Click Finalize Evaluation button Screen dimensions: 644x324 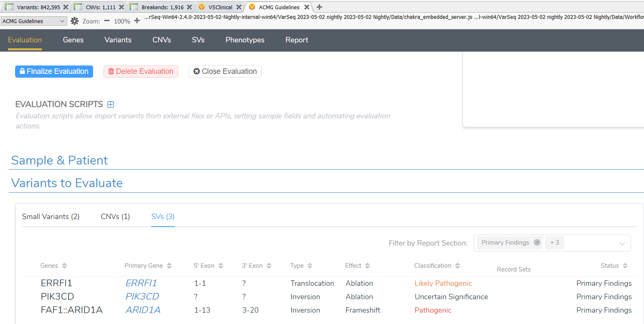tap(54, 71)
